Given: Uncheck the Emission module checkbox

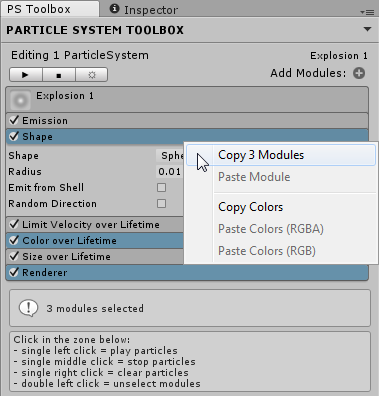Looking at the screenshot, I should click(x=14, y=120).
